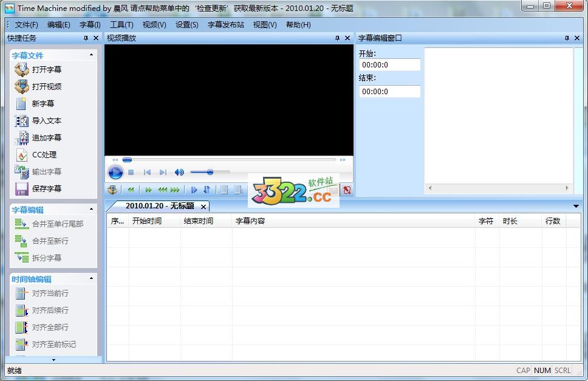The width and height of the screenshot is (588, 381).
Task: Click small forward arrows right of seek bar
Action: 343,160
